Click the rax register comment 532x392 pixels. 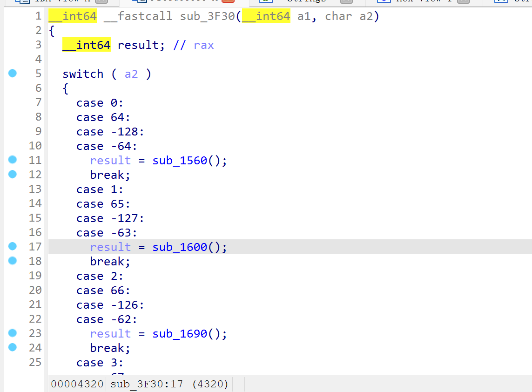[x=204, y=45]
